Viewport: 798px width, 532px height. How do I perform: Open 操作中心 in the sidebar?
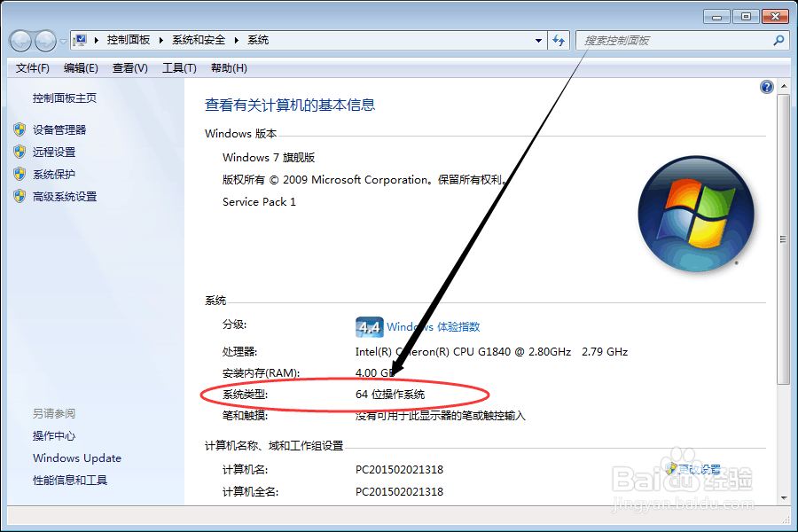[54, 435]
